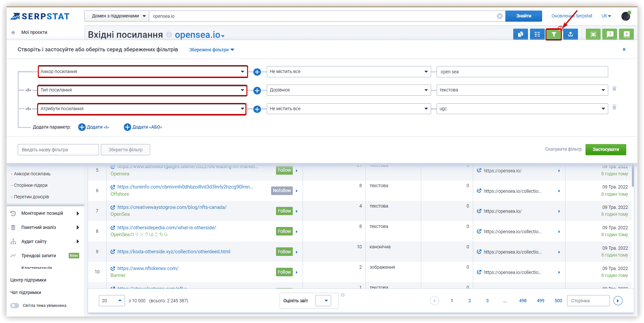Screen dimensions: 644x323
Task: Open ugc value dropdown
Action: (x=522, y=109)
